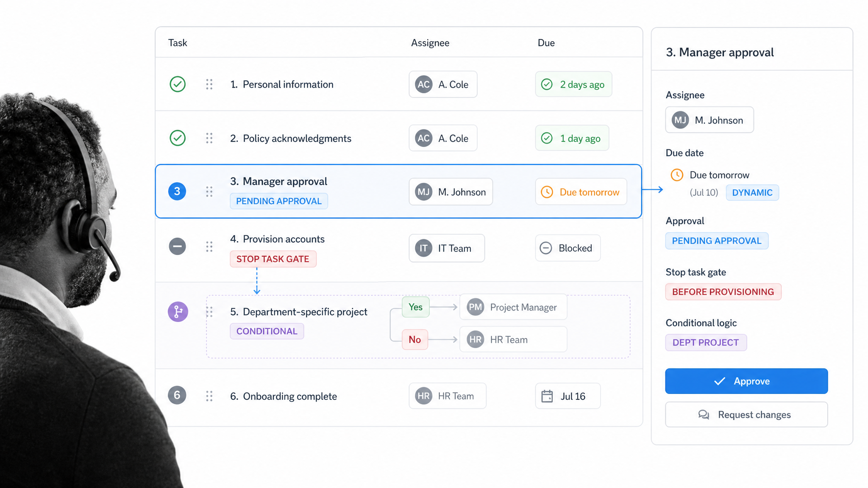The height and width of the screenshot is (488, 868).
Task: Open the Jul 16 due date picker
Action: coord(568,396)
